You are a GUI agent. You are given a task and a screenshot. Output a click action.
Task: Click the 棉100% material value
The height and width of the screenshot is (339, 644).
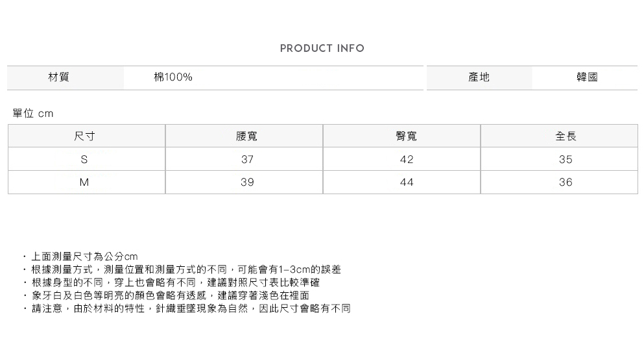[x=173, y=78]
